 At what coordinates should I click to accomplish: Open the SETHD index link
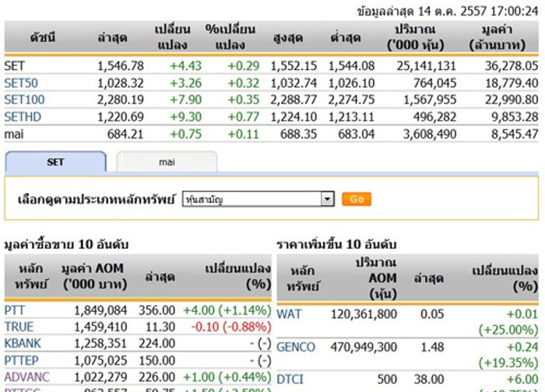coord(23,117)
